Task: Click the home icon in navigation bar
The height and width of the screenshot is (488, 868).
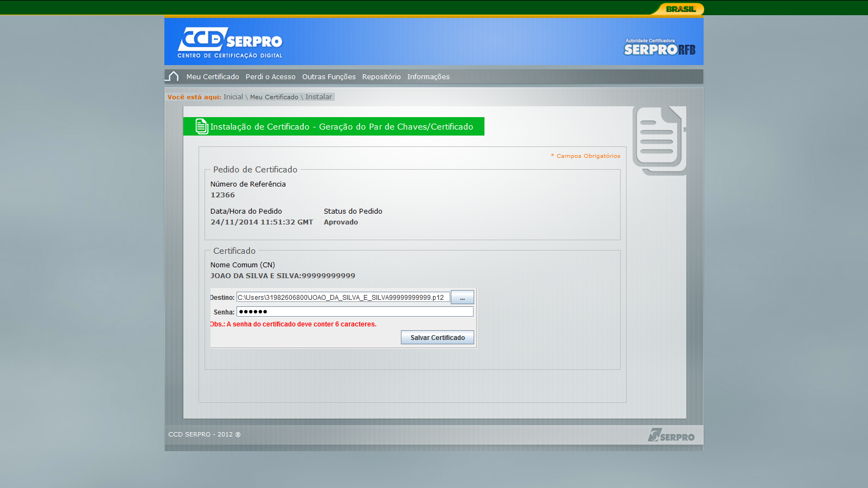Action: (173, 76)
